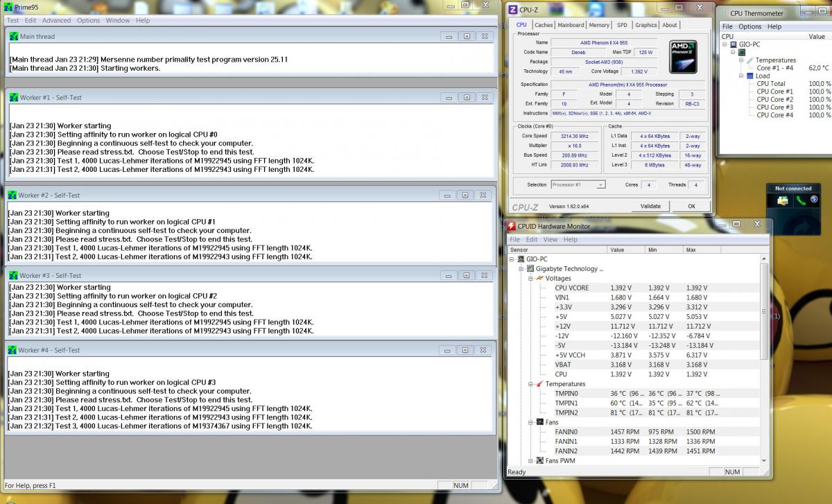The height and width of the screenshot is (504, 832).
Task: Collapse GIO-PC node in CPU Thermometer
Action: tap(725, 44)
